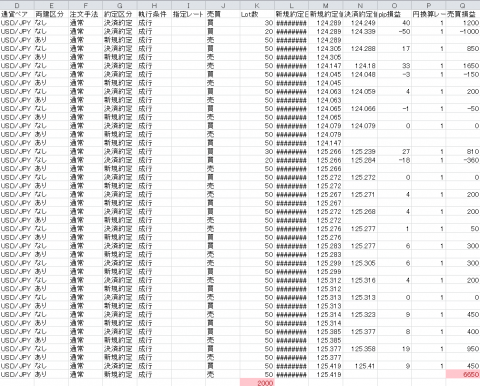This screenshot has width=480, height=386.
Task: Select pip value -3 in column O
Action: (x=395, y=74)
